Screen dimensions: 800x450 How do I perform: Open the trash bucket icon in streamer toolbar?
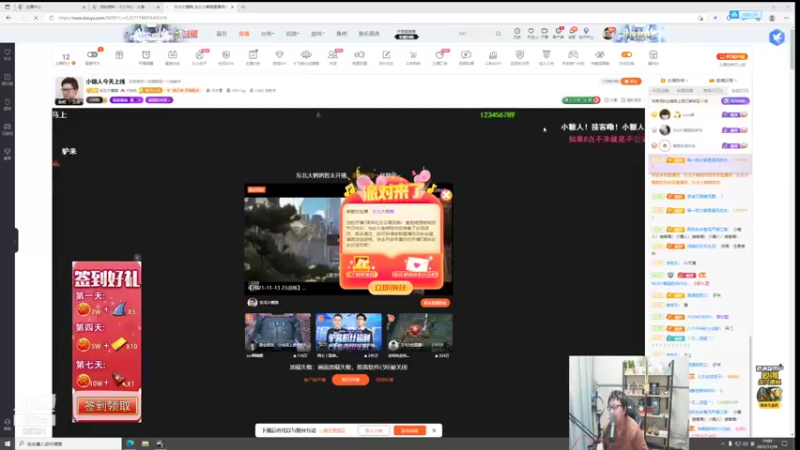tap(546, 55)
